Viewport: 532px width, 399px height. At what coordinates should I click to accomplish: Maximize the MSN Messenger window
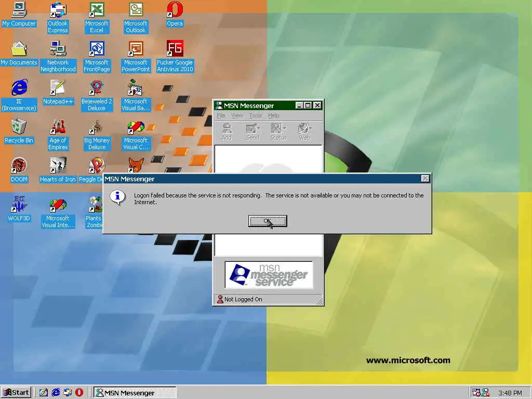point(308,105)
